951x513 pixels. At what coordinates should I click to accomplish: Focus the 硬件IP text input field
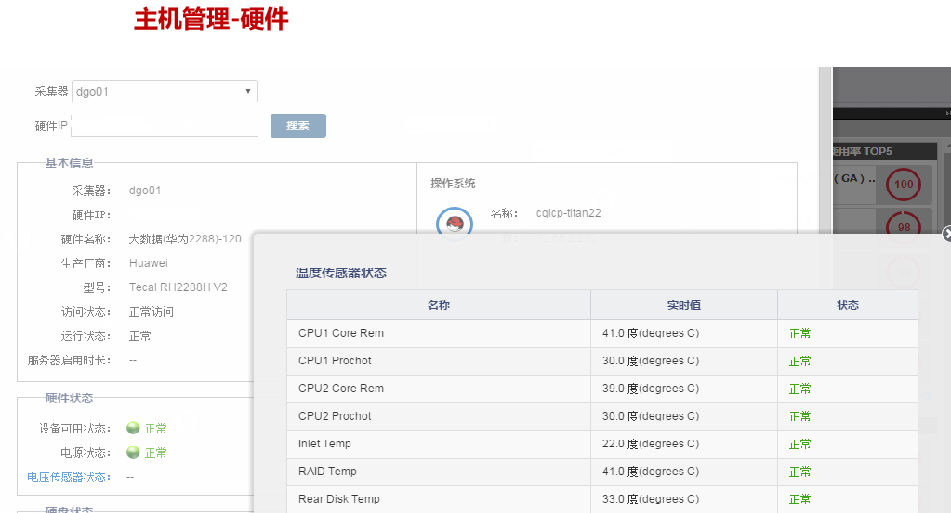pyautogui.click(x=165, y=126)
